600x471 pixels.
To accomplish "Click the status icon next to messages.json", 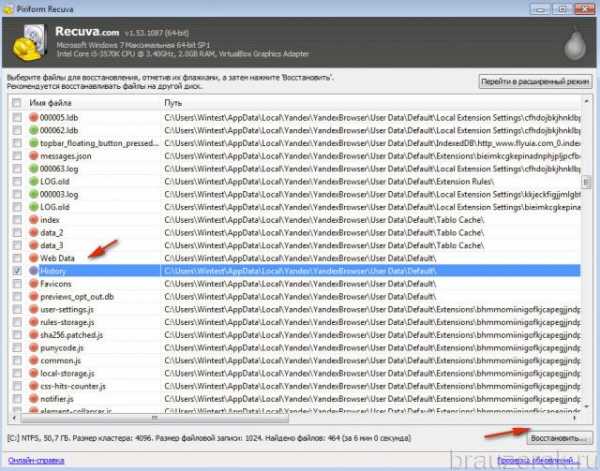I will (33, 157).
